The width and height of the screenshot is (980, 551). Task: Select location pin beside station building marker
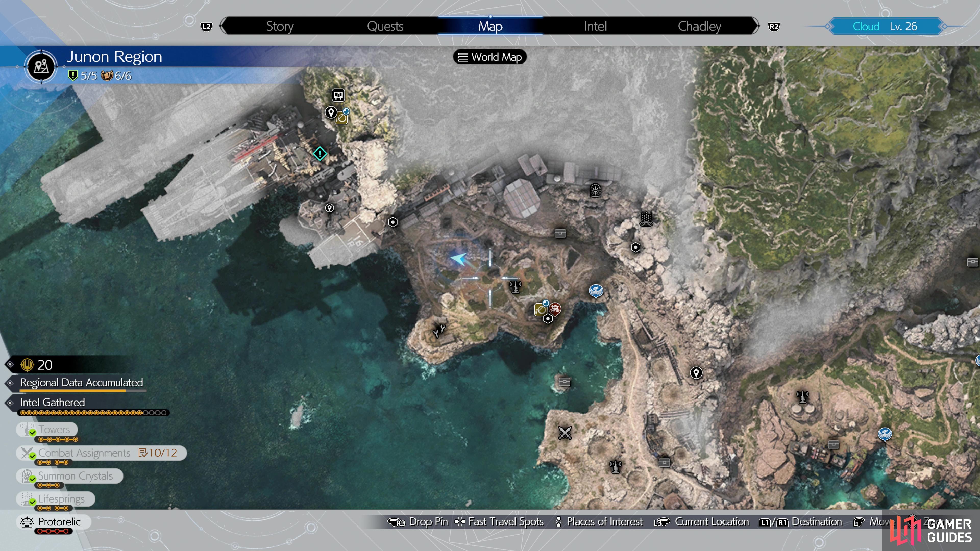click(x=330, y=113)
